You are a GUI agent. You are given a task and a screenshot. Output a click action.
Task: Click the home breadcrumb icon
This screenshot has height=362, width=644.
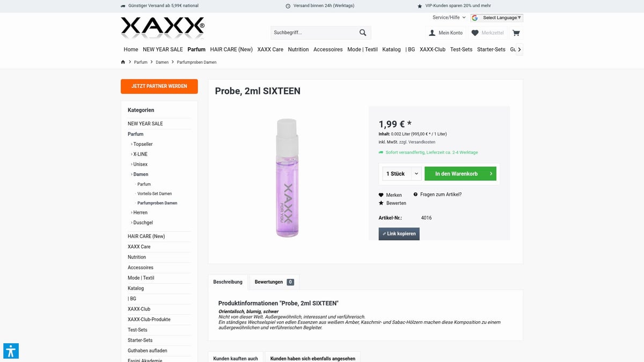pos(123,62)
